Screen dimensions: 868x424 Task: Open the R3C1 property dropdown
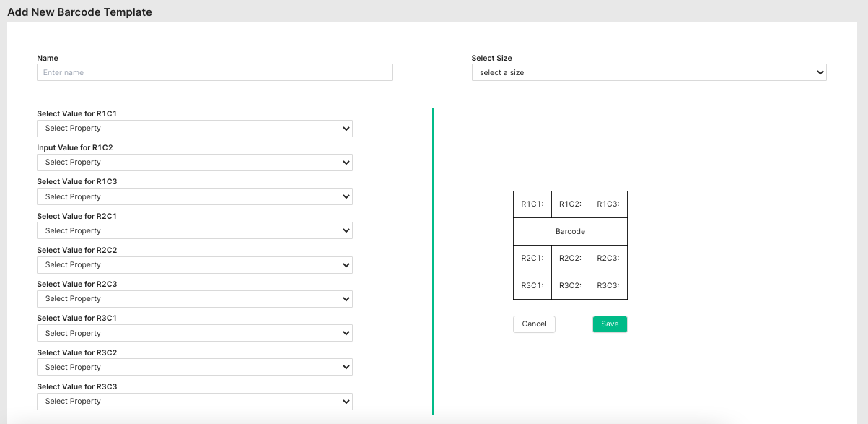[195, 333]
